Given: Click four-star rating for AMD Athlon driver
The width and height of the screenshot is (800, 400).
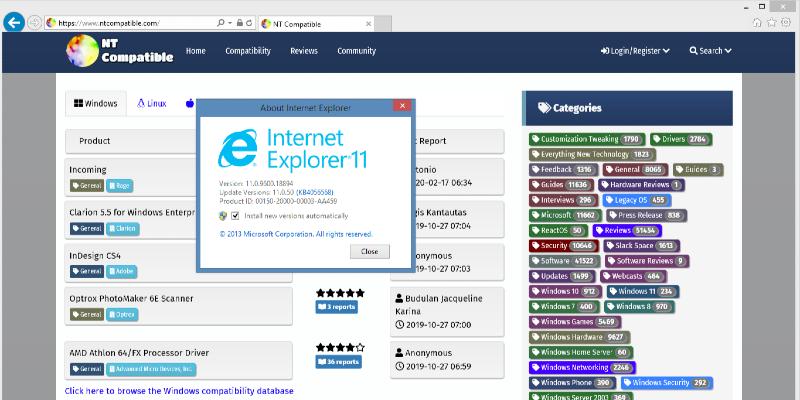Looking at the screenshot, I should point(340,347).
